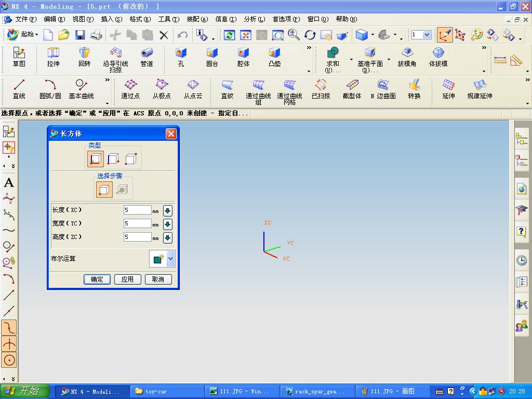
Task: Open the 编辑(E) menu
Action: point(54,19)
